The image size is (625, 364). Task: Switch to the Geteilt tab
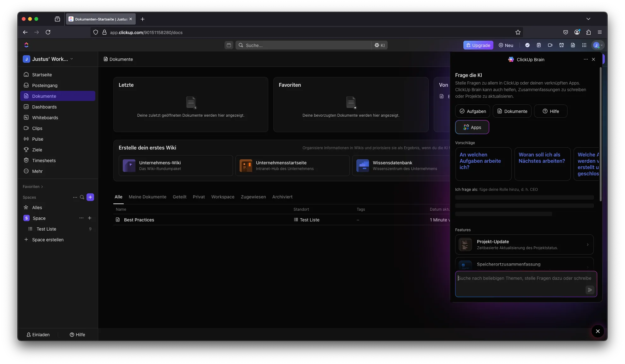[x=180, y=197]
